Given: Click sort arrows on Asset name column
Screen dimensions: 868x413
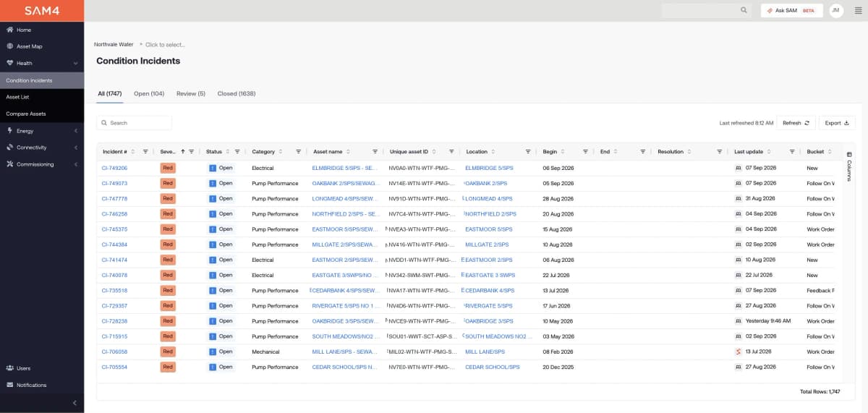Looking at the screenshot, I should point(349,152).
